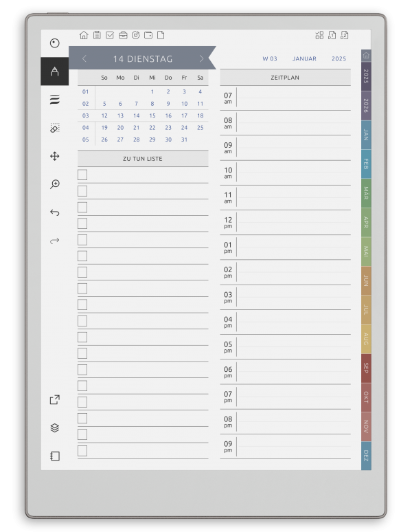Check the first to-do list checkbox

point(82,175)
